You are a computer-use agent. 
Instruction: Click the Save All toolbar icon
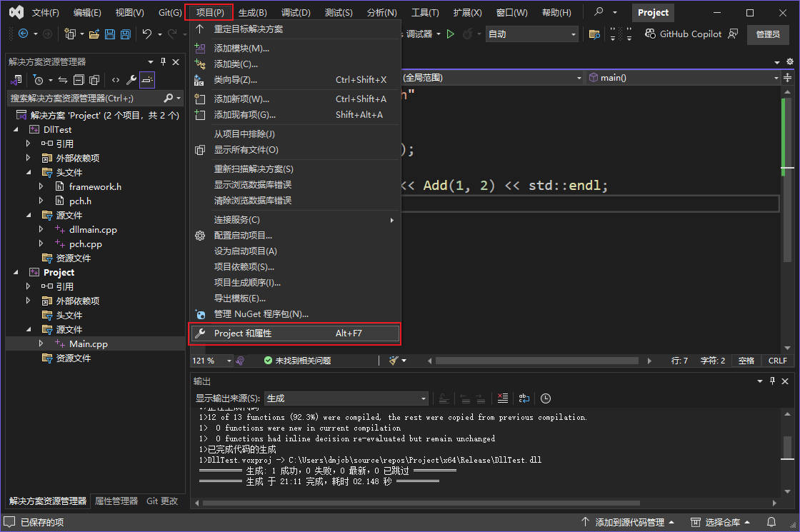click(125, 34)
